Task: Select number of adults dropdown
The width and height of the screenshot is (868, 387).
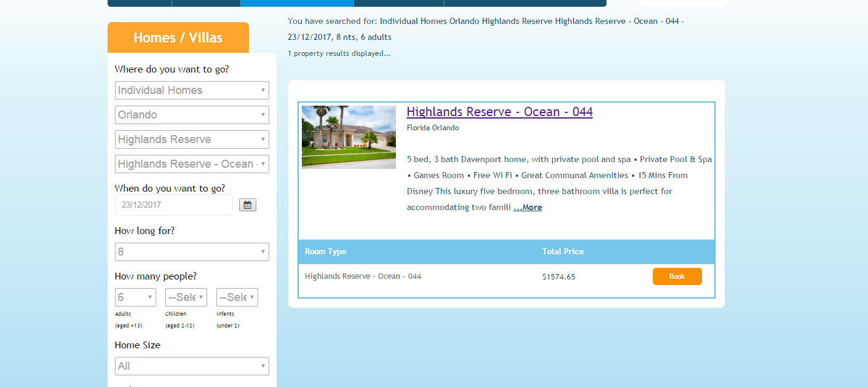Action: [135, 297]
